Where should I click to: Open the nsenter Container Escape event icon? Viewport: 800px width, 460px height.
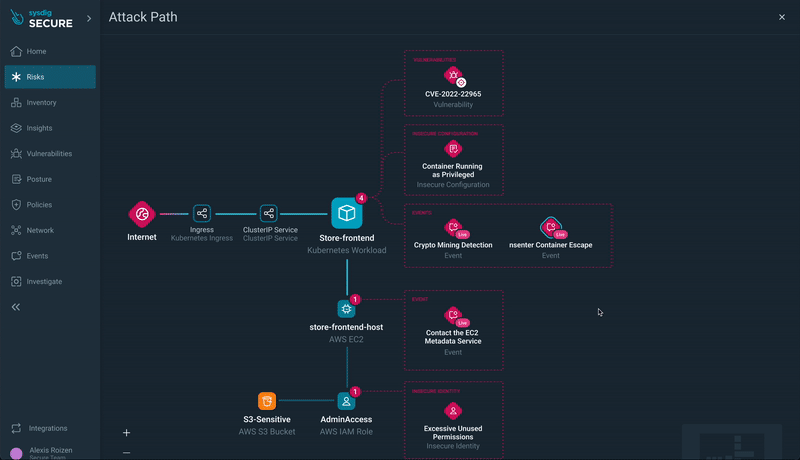[x=552, y=228]
